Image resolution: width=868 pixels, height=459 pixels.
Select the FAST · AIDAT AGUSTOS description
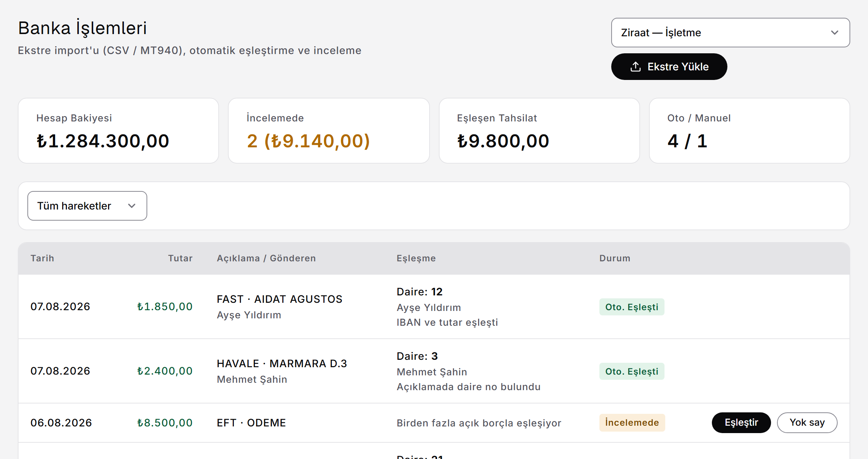click(279, 299)
